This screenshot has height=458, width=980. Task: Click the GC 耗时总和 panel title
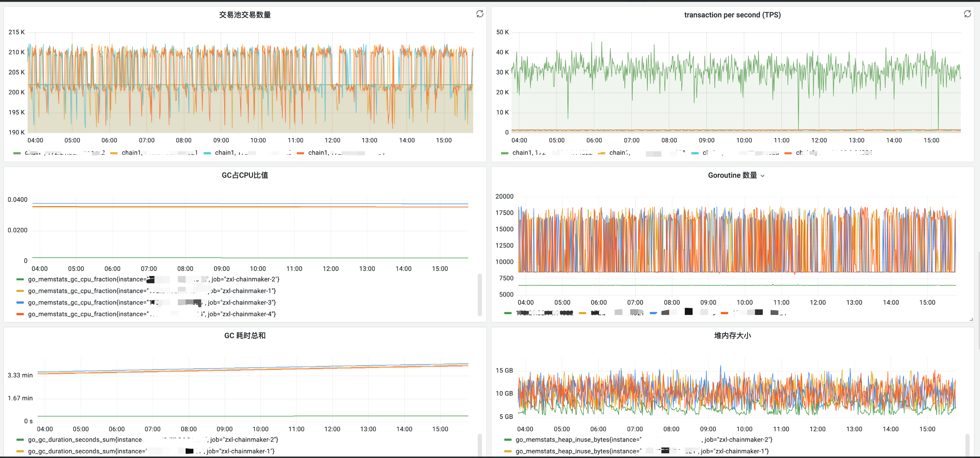coord(245,336)
